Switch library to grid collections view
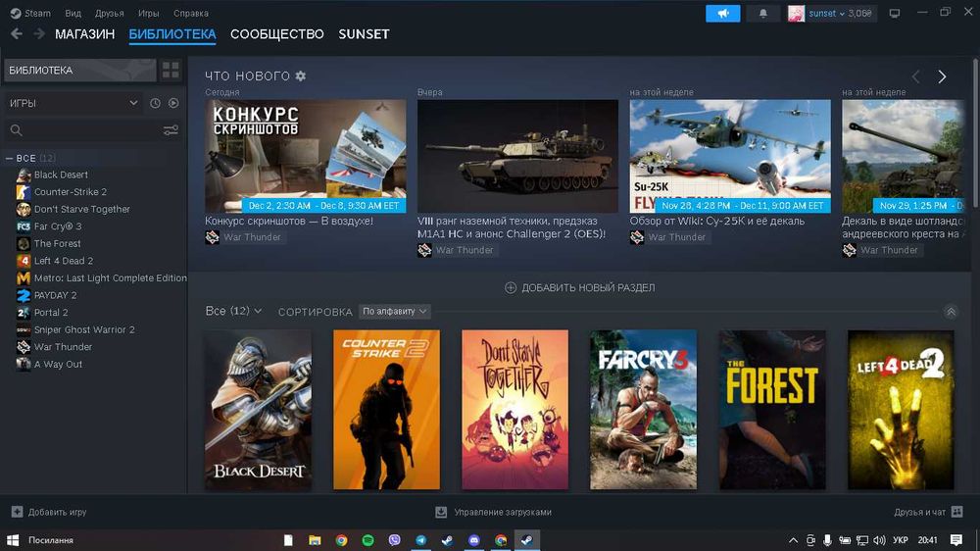 tap(171, 70)
